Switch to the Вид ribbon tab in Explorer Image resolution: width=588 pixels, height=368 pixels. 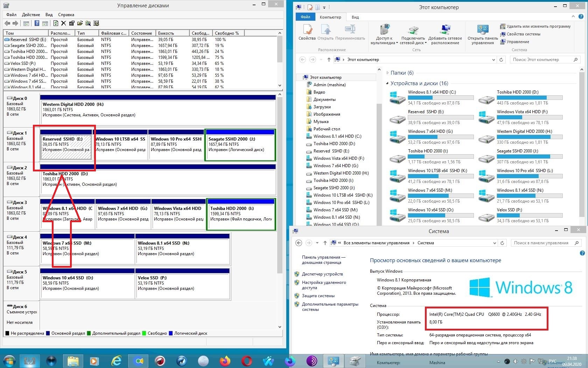click(x=355, y=17)
